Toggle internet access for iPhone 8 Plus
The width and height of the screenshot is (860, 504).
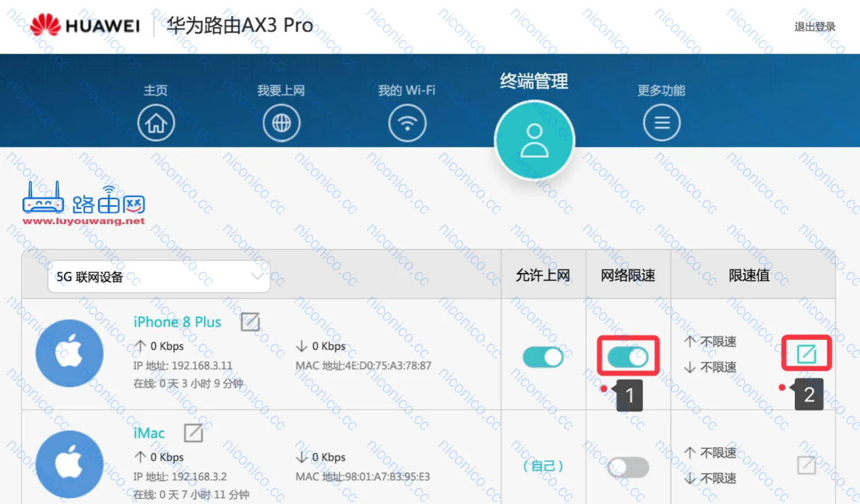543,357
